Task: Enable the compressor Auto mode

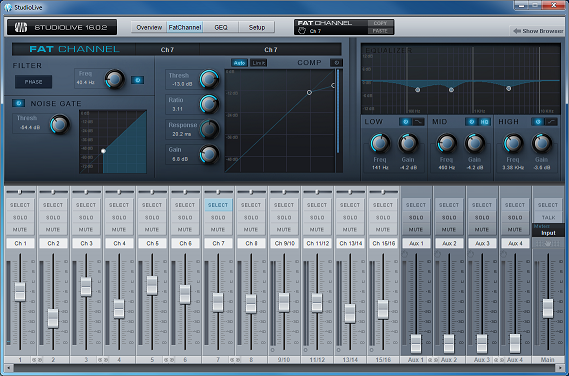Action: [240, 63]
